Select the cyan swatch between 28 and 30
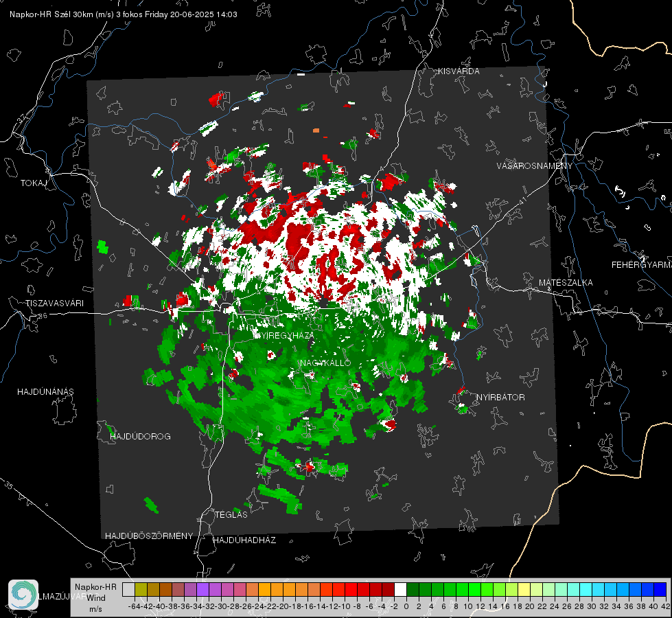Viewport: 672px width, 618px height. 586,589
